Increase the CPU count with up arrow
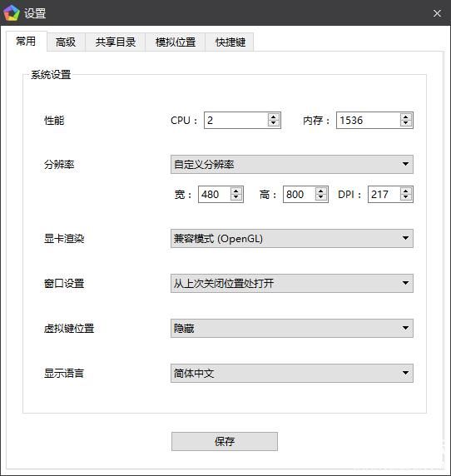Viewport: 451px width, 476px height. point(273,117)
